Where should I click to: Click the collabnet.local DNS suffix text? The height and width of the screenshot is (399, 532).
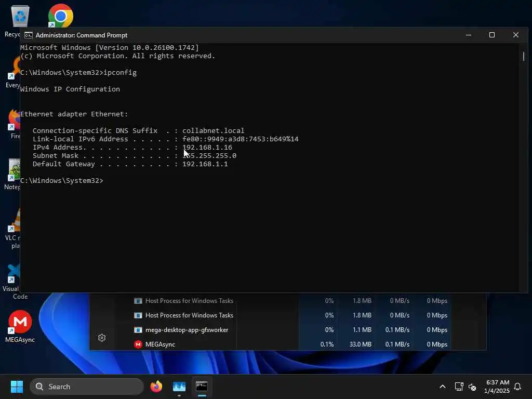point(213,130)
